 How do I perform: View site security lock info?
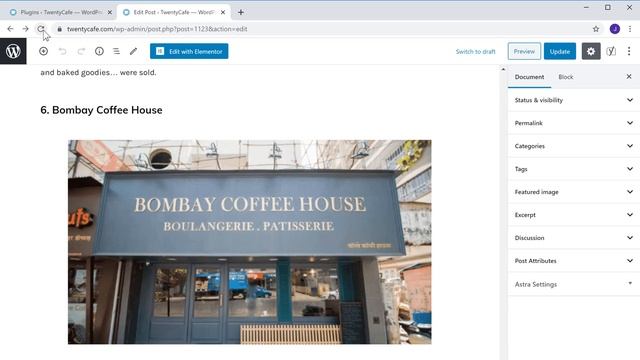tap(60, 29)
